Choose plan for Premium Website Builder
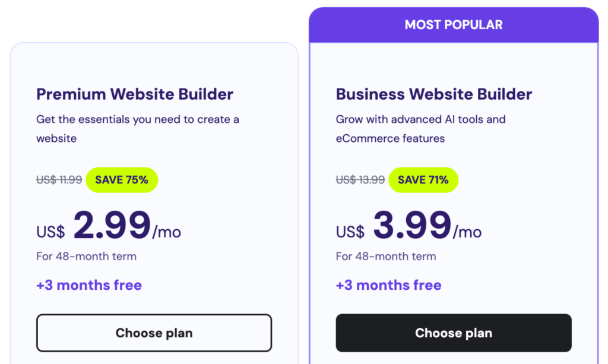This screenshot has width=608, height=364. 154,333
